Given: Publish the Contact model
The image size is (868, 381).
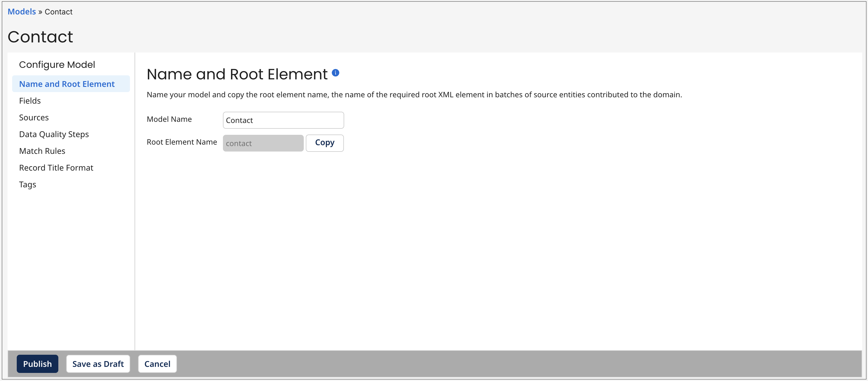Looking at the screenshot, I should click(38, 364).
